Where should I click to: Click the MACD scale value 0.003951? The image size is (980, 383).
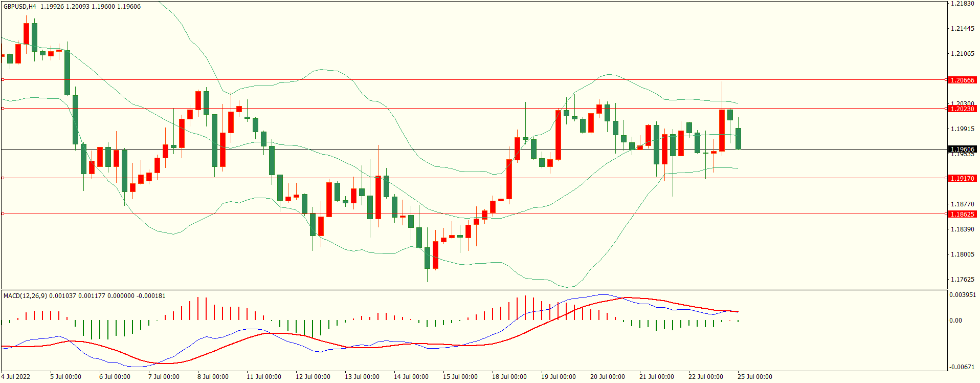pyautogui.click(x=963, y=295)
